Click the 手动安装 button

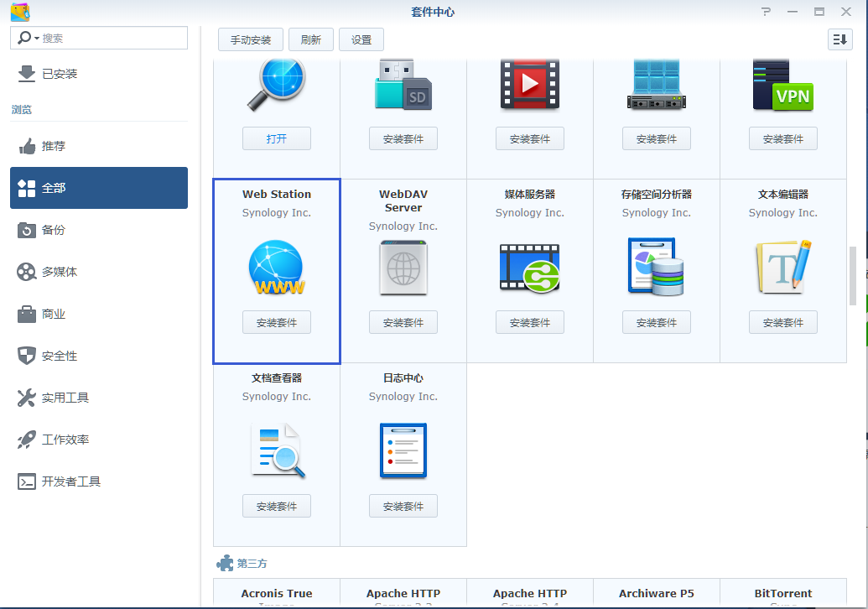click(251, 40)
